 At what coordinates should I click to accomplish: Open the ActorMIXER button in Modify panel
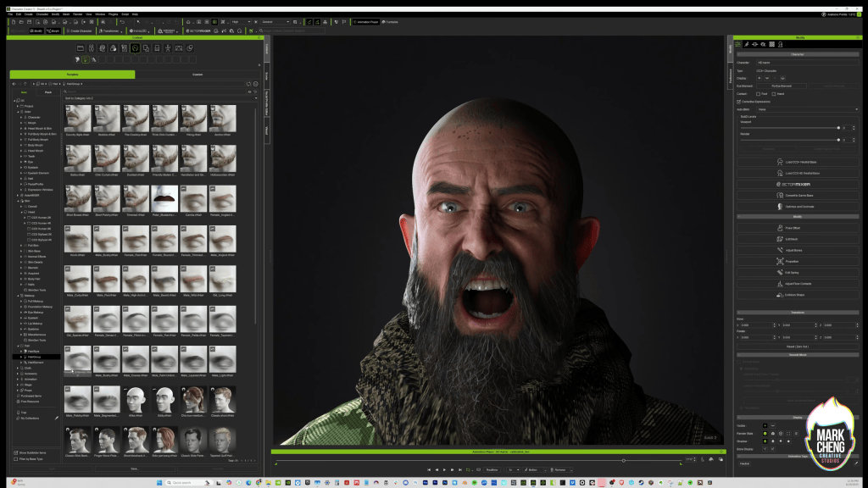797,184
